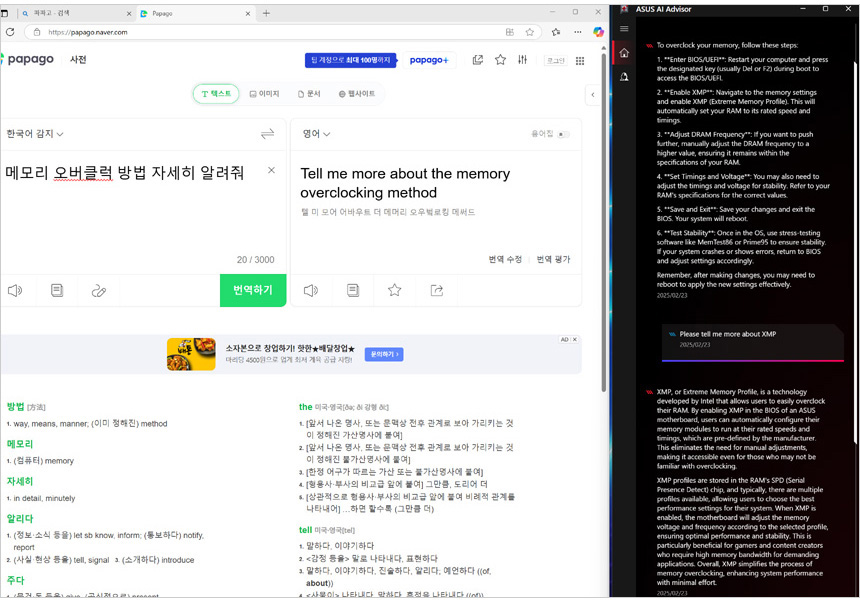This screenshot has width=860, height=603.
Task: Collapse the Papago side panel arrow
Action: [x=593, y=95]
